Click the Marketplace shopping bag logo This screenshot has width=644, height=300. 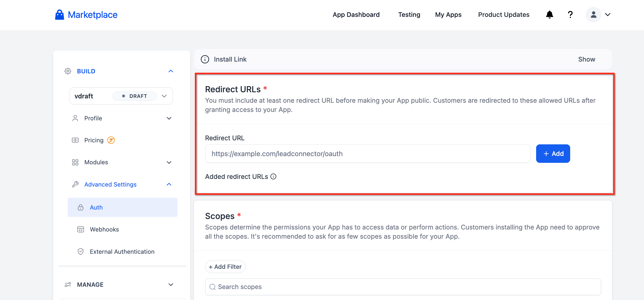point(60,15)
